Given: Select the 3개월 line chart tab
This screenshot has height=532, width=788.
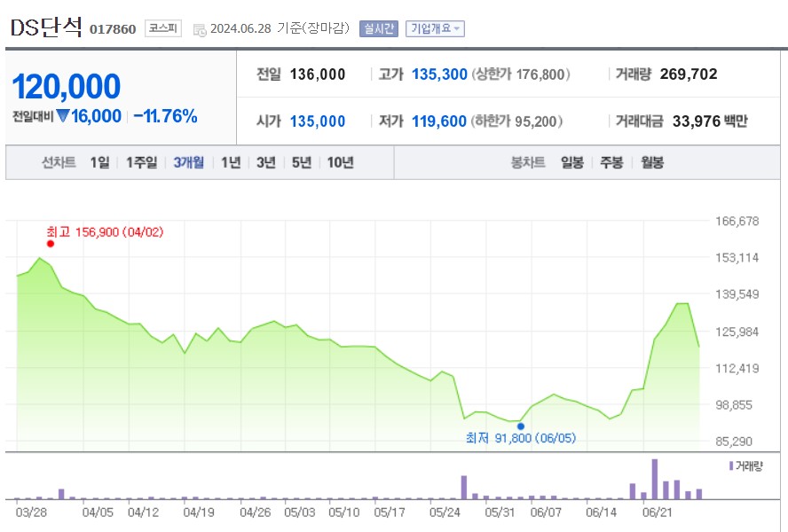Looking at the screenshot, I should [x=188, y=162].
